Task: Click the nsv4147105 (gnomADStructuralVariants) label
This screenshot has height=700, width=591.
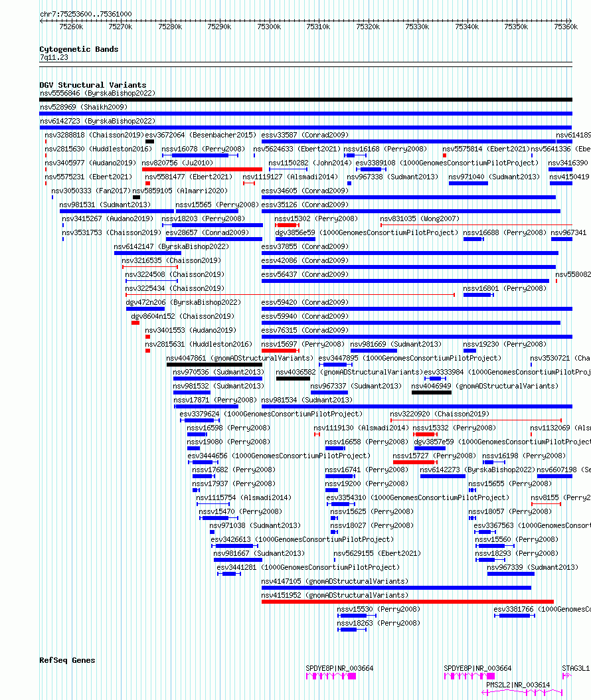Action: coord(335,581)
